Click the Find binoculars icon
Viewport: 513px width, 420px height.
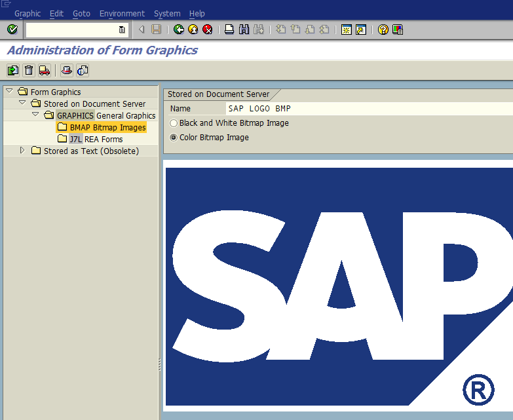pyautogui.click(x=244, y=29)
